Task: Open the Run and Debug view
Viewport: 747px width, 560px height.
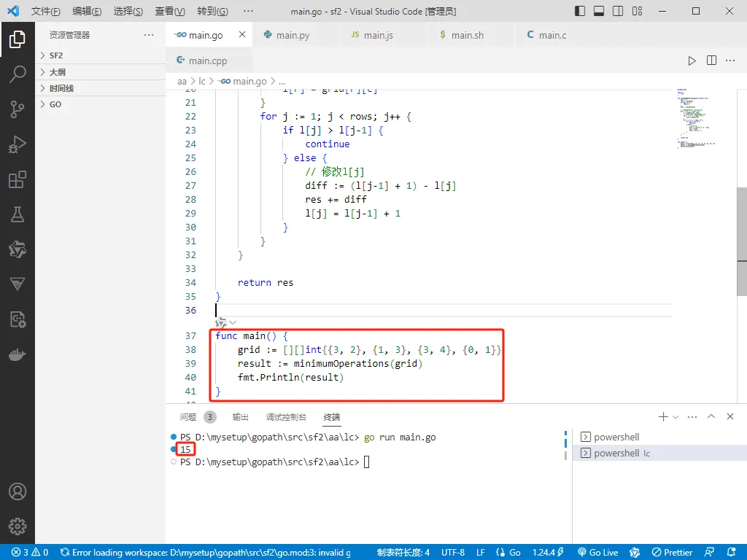Action: 18,144
